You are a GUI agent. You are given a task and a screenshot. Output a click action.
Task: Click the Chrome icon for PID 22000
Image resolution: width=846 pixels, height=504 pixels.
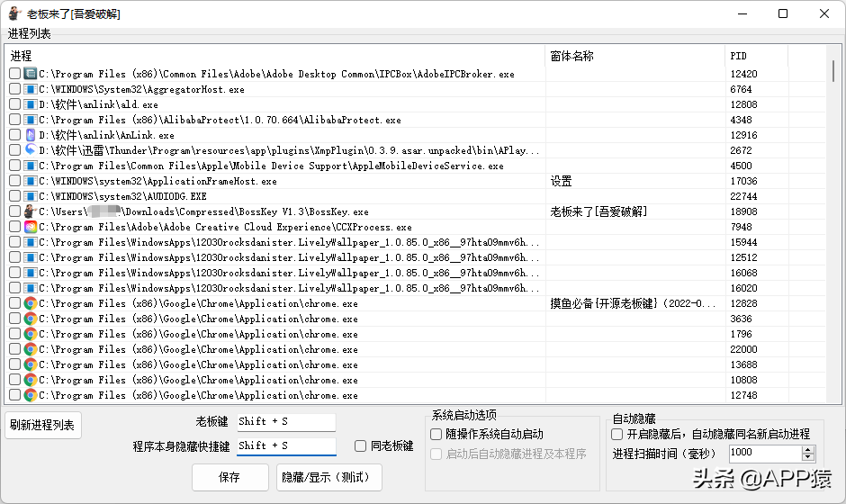coord(31,349)
